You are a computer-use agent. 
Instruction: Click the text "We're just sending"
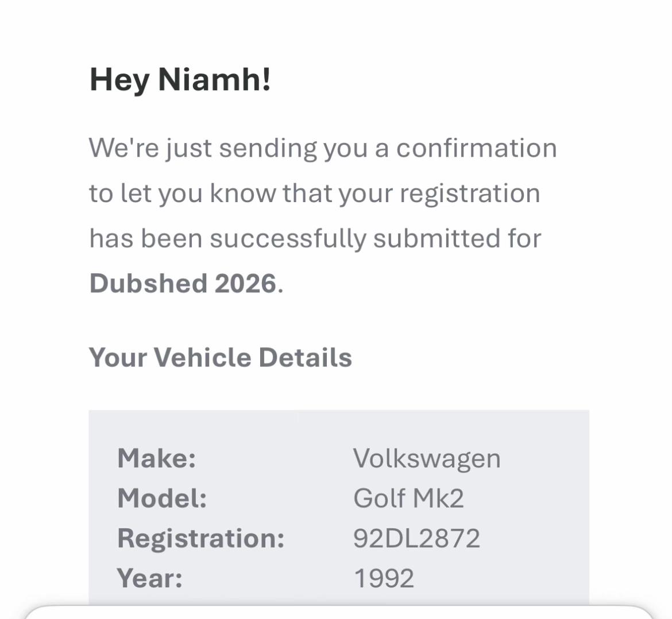[203, 149]
